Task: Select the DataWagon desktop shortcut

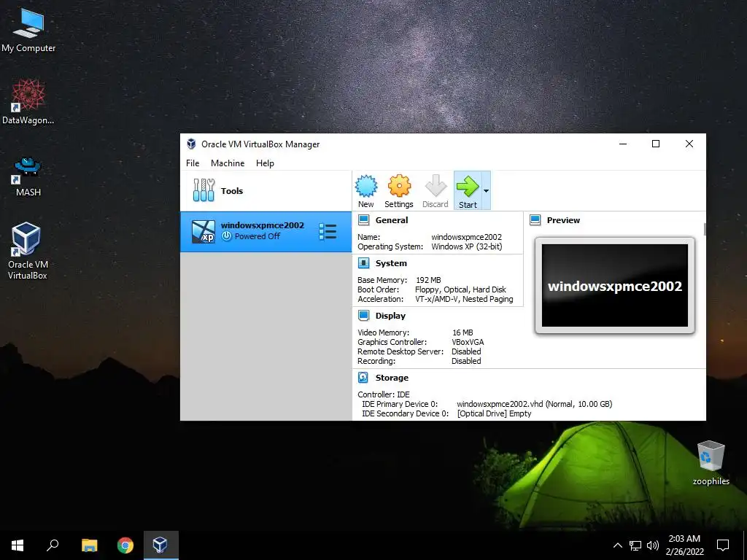Action: click(28, 102)
